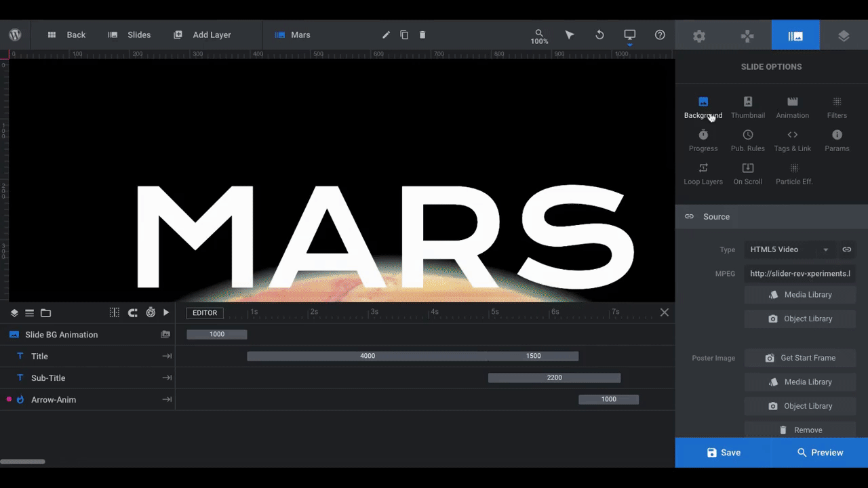Screen dimensions: 868x488
Task: Click the timeline selection frame icon
Action: point(115,312)
